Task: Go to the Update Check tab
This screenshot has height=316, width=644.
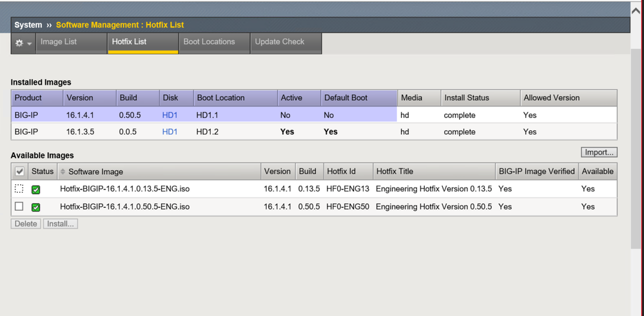Action: pyautogui.click(x=279, y=42)
